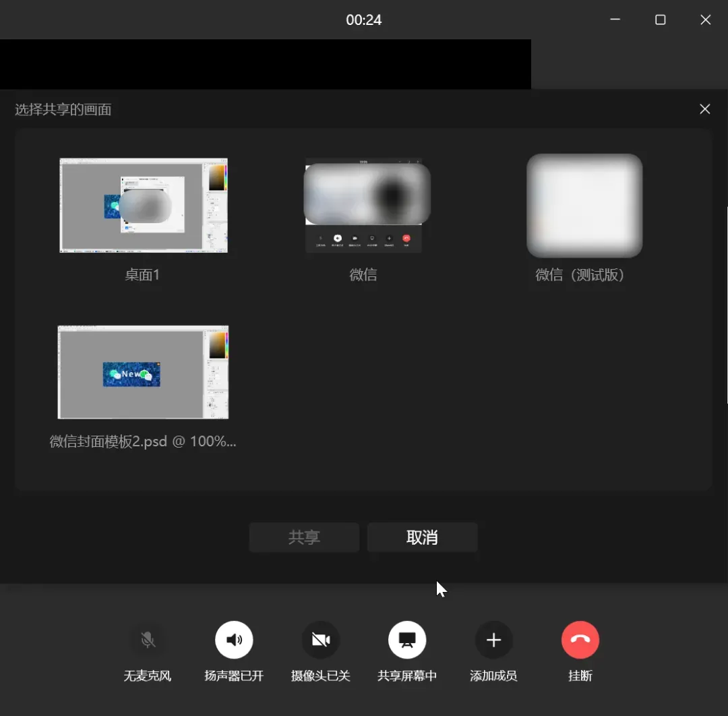Image resolution: width=728 pixels, height=716 pixels.
Task: Click the 取消 button
Action: (x=422, y=537)
